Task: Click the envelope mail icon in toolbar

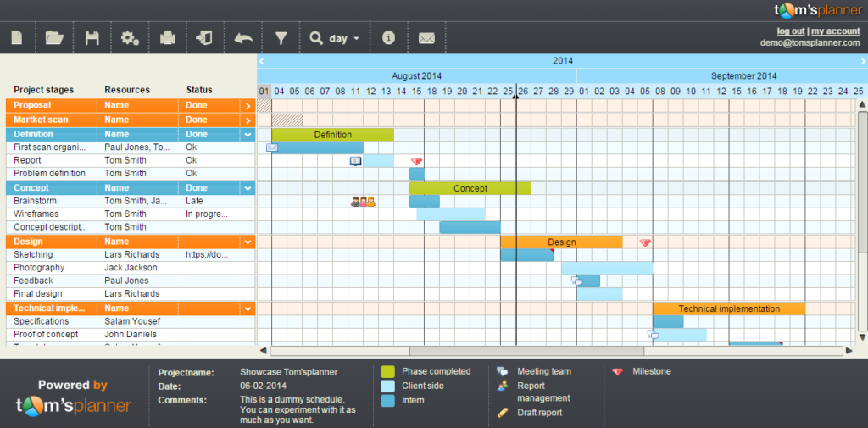Action: point(426,38)
